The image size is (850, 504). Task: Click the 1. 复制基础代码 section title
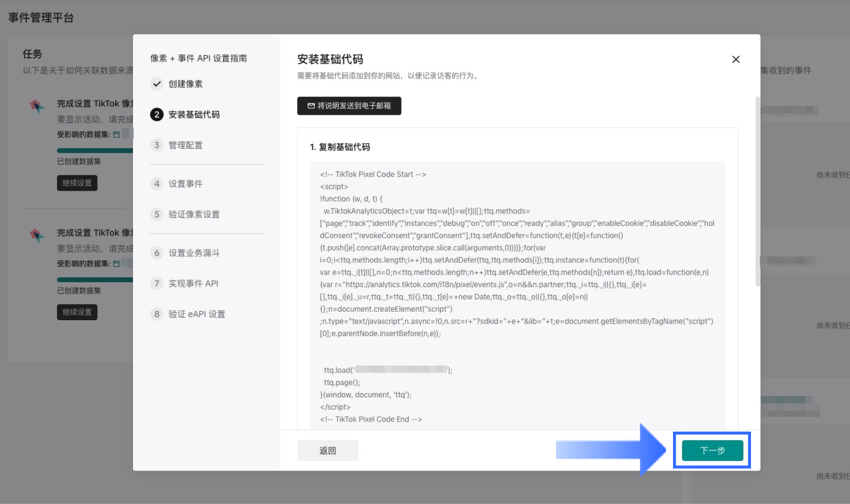point(340,147)
